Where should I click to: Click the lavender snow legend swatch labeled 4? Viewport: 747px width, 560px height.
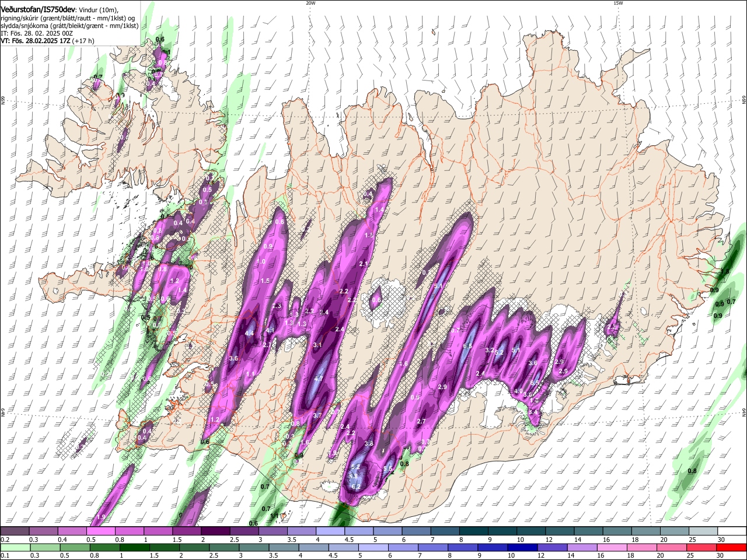(330, 531)
